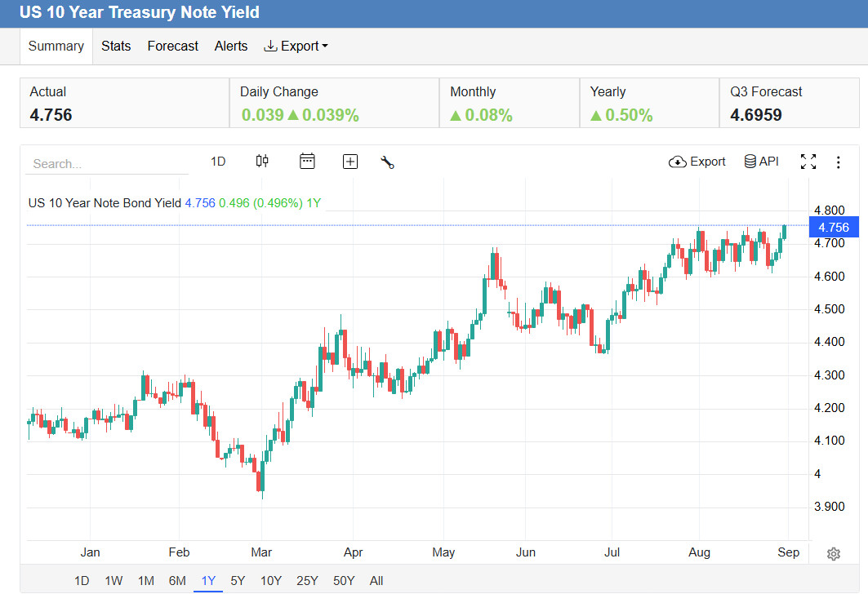Open the calendar date range icon

click(x=307, y=162)
